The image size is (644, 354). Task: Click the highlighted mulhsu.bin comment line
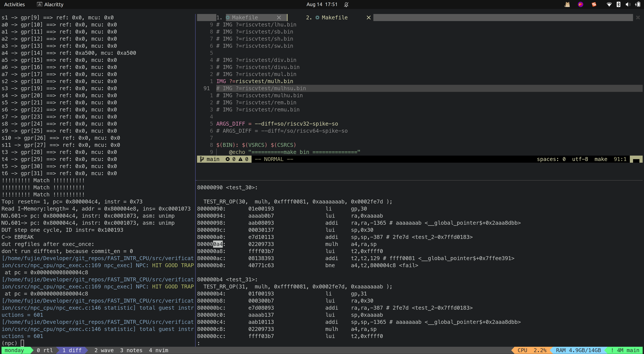429,88
